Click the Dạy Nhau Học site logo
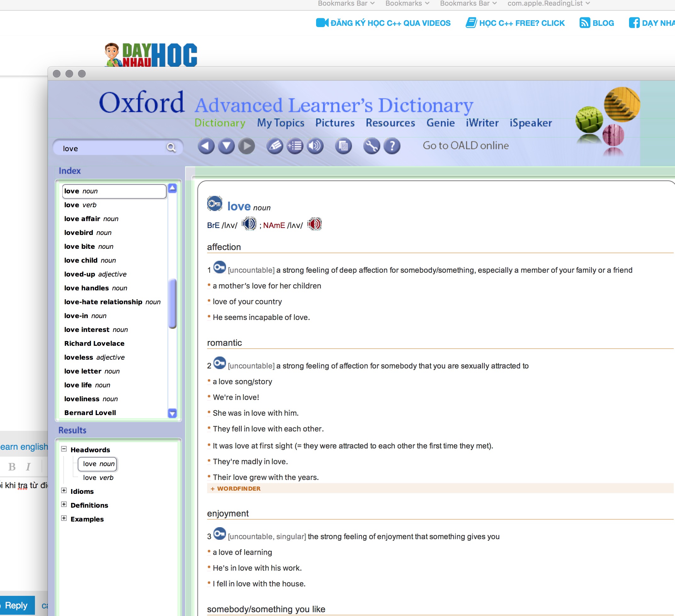The width and height of the screenshot is (675, 616). pyautogui.click(x=151, y=54)
